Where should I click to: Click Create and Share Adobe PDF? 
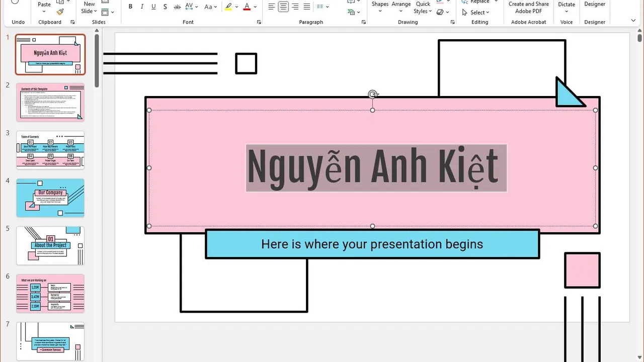[x=528, y=7]
